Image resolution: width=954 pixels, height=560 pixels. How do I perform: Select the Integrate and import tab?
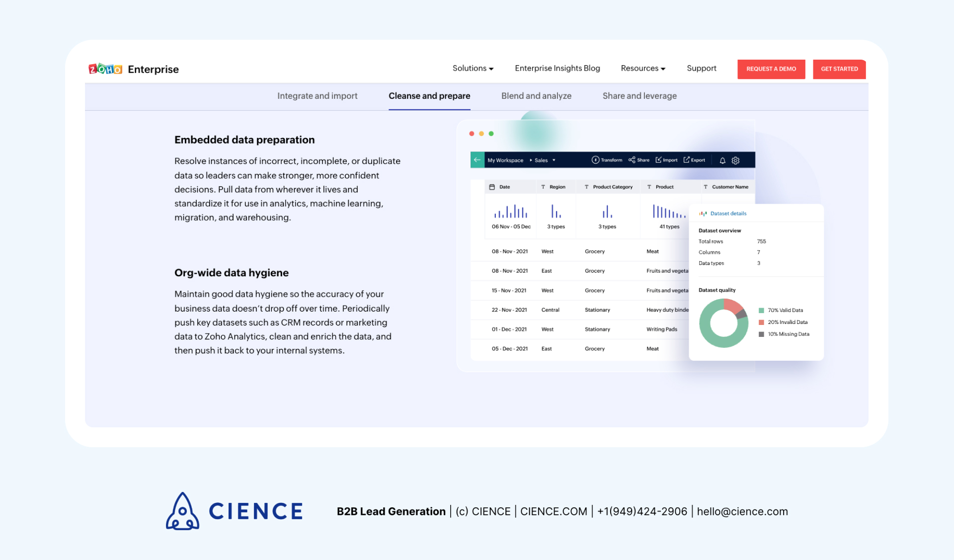pos(318,96)
